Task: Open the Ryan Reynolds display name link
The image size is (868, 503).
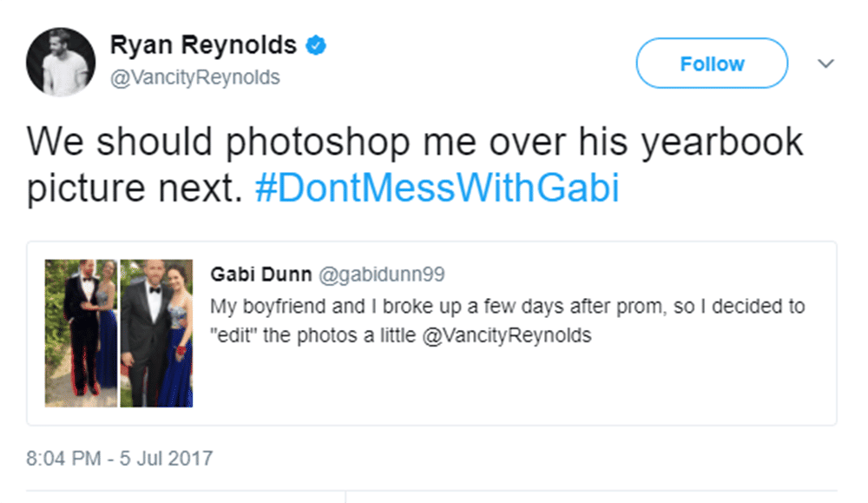Action: 203,45
